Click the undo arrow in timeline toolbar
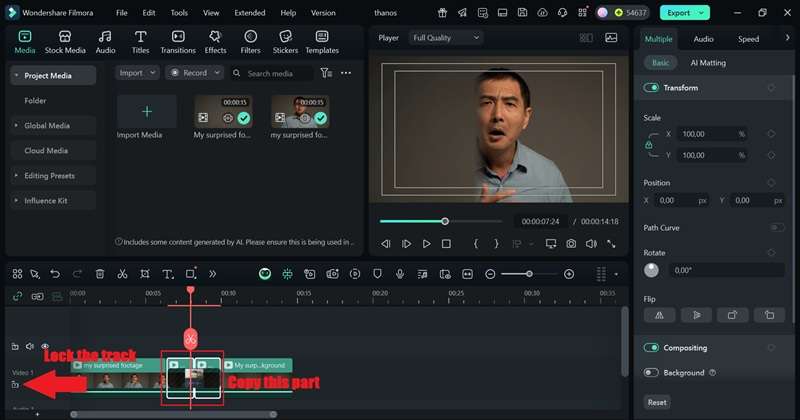This screenshot has height=420, width=800. pos(55,274)
